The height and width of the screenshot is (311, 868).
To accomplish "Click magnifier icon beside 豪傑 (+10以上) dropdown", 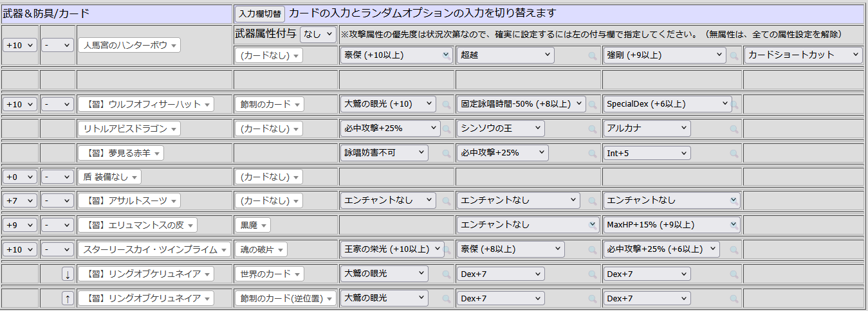I will coord(447,56).
